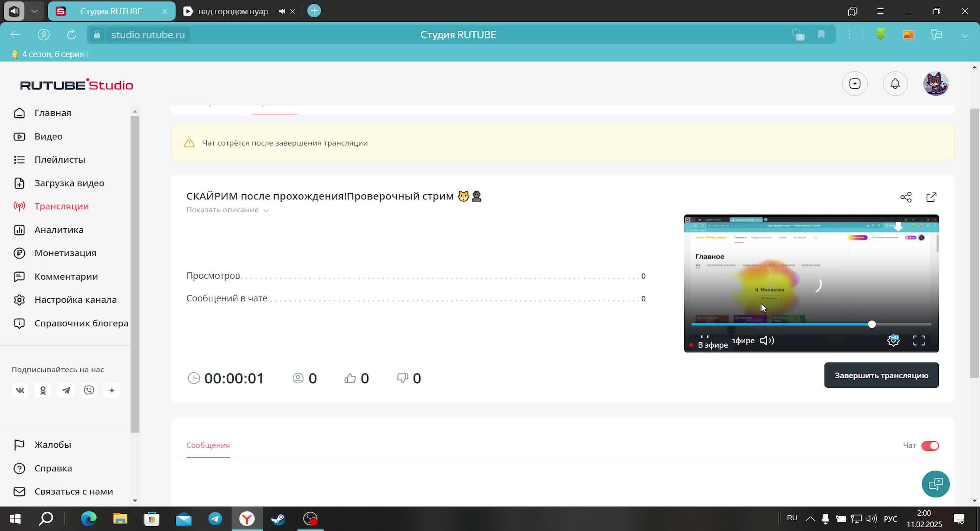Show hidden tray icons chevron

tap(810, 518)
